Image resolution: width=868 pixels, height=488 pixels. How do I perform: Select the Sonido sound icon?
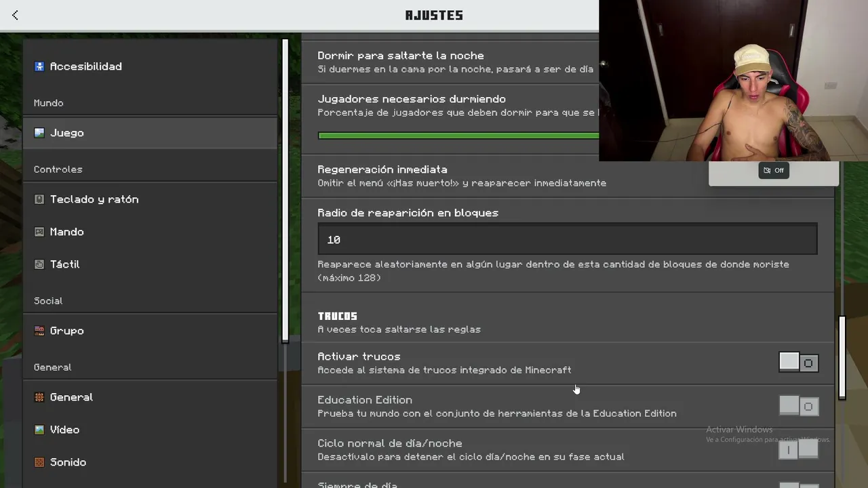tap(39, 462)
